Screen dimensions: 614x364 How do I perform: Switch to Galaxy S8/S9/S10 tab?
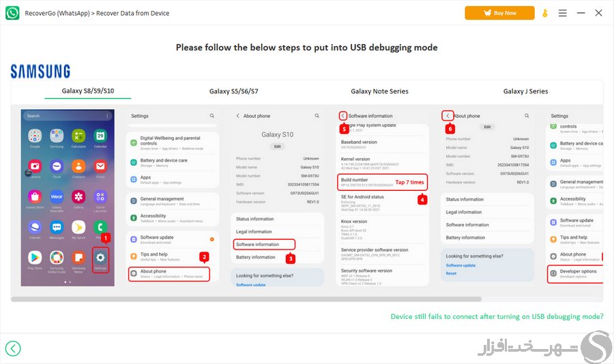[88, 91]
